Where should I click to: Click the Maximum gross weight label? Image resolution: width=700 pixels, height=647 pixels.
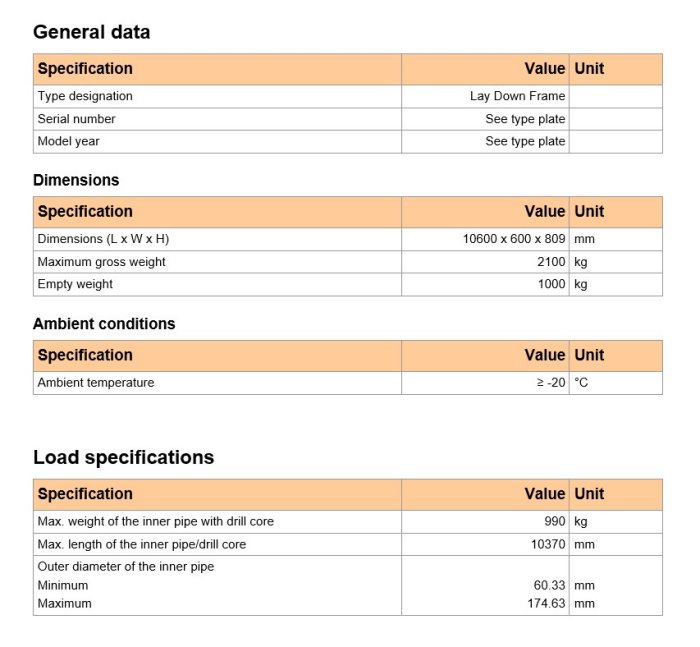[101, 262]
